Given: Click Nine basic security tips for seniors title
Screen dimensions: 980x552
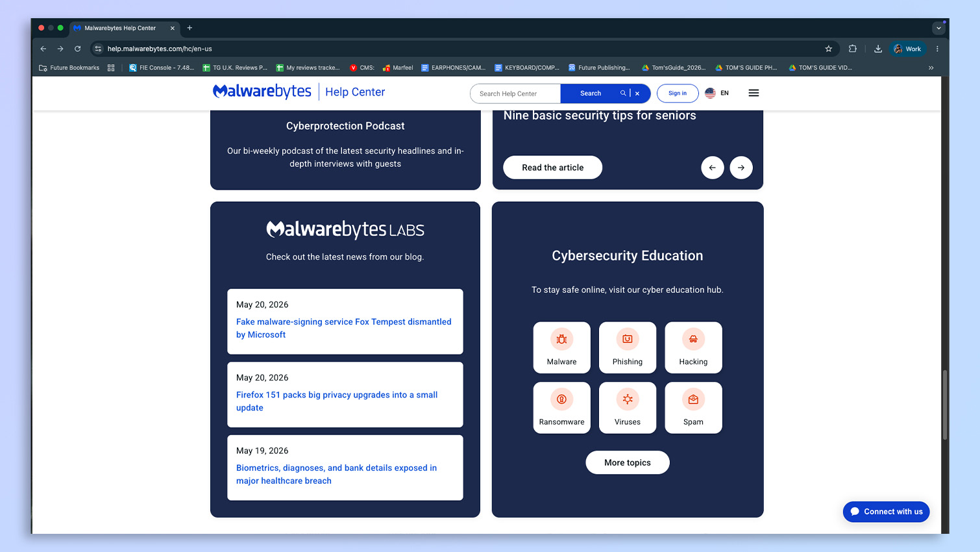Looking at the screenshot, I should (600, 116).
